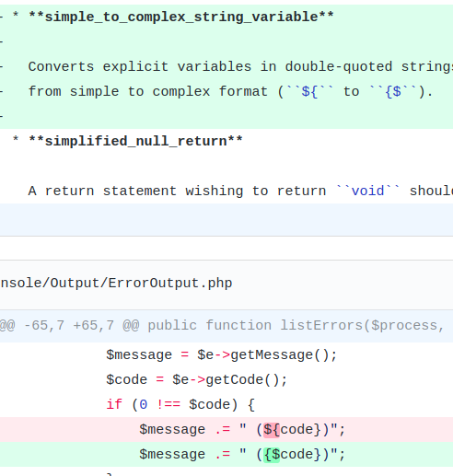Click the 'from simple to complex format' text
453x476 pixels.
[x=148, y=91]
